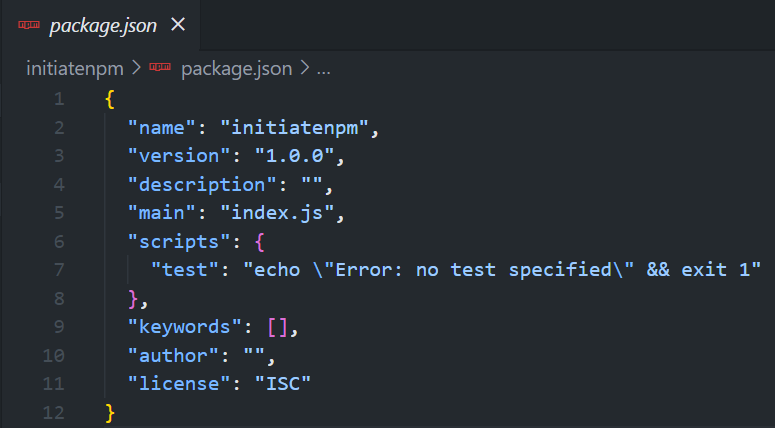Viewport: 775px width, 428px height.
Task: Click line number 11 in gutter
Action: (54, 384)
